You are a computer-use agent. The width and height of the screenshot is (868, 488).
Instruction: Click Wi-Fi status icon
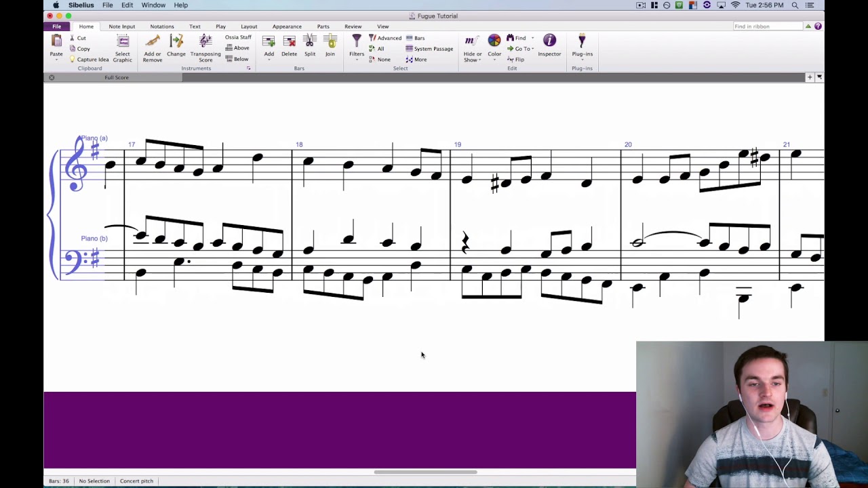coord(735,5)
